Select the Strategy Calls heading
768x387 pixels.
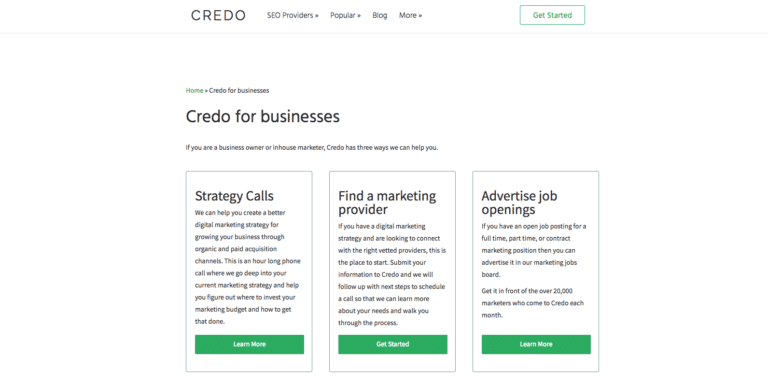click(x=234, y=196)
